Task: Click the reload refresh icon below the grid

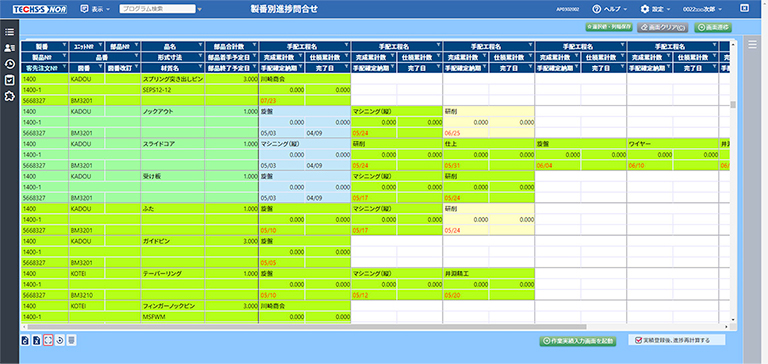Action: pyautogui.click(x=60, y=340)
